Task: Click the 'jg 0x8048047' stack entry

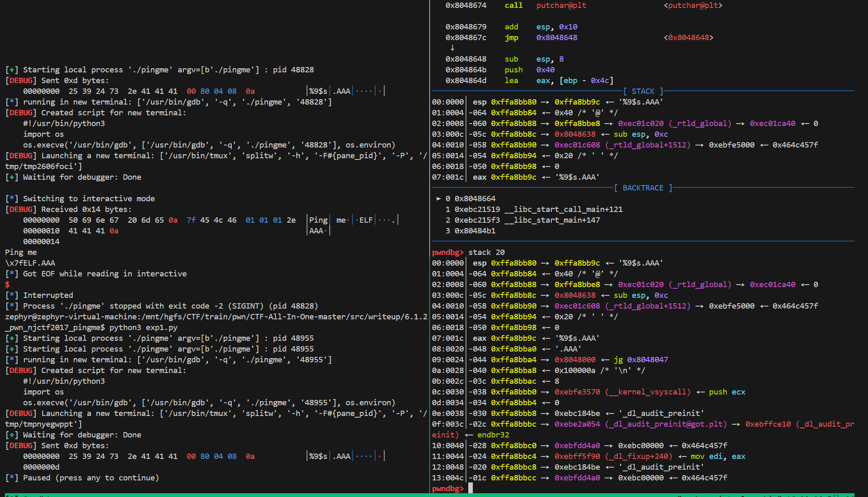Action: [641, 360]
